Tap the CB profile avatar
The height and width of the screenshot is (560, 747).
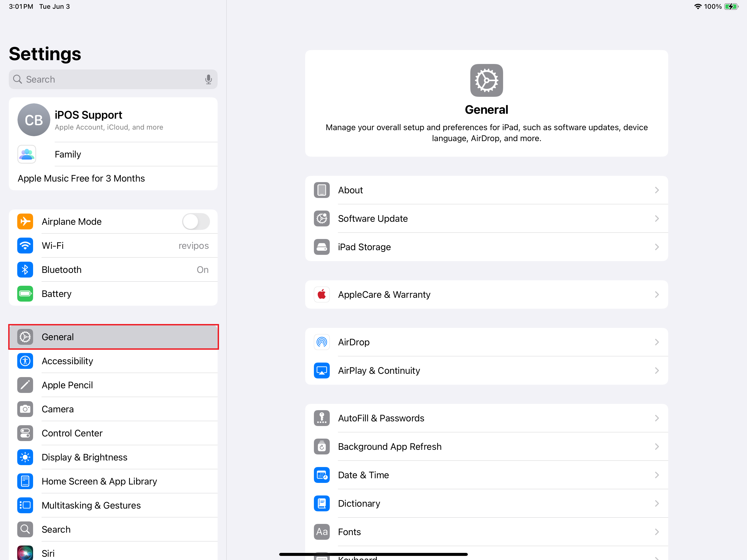pyautogui.click(x=34, y=120)
